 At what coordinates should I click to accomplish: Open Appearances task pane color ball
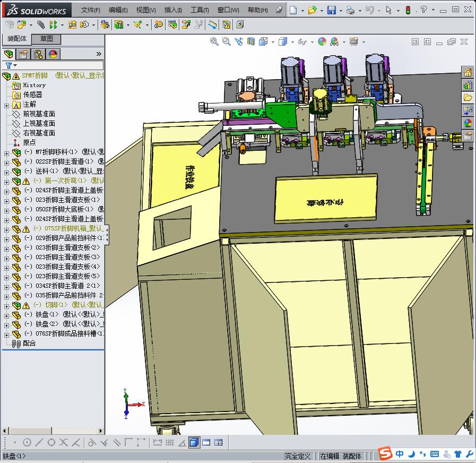[468, 123]
